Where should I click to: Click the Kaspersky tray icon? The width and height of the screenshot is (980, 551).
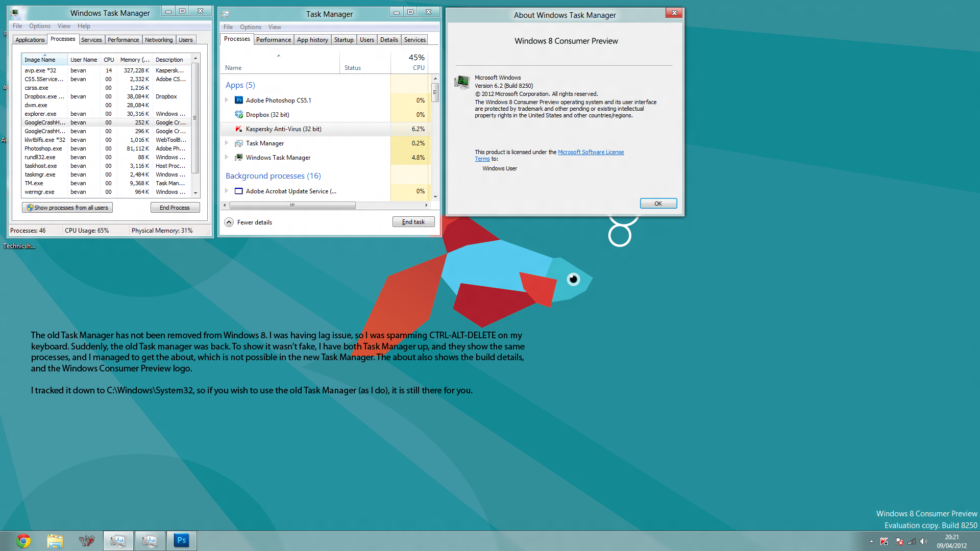pos(884,542)
